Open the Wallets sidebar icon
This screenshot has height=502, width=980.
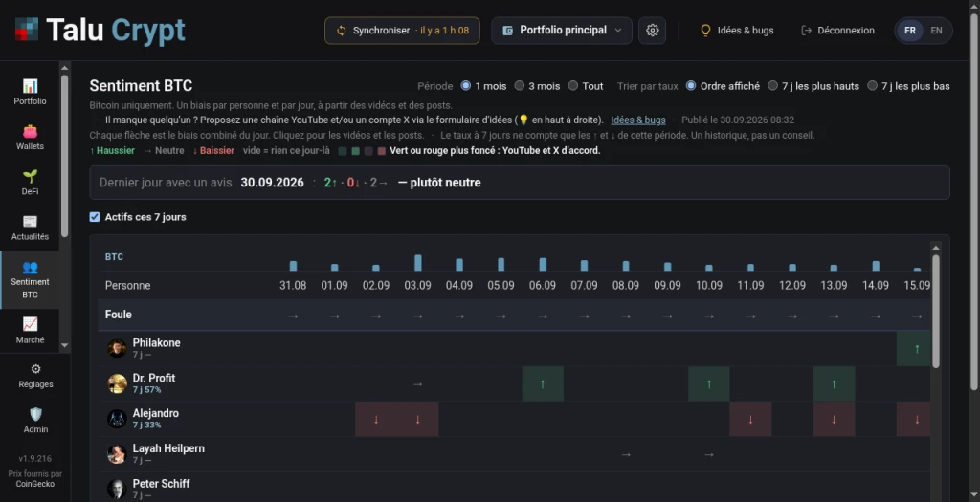(x=30, y=131)
